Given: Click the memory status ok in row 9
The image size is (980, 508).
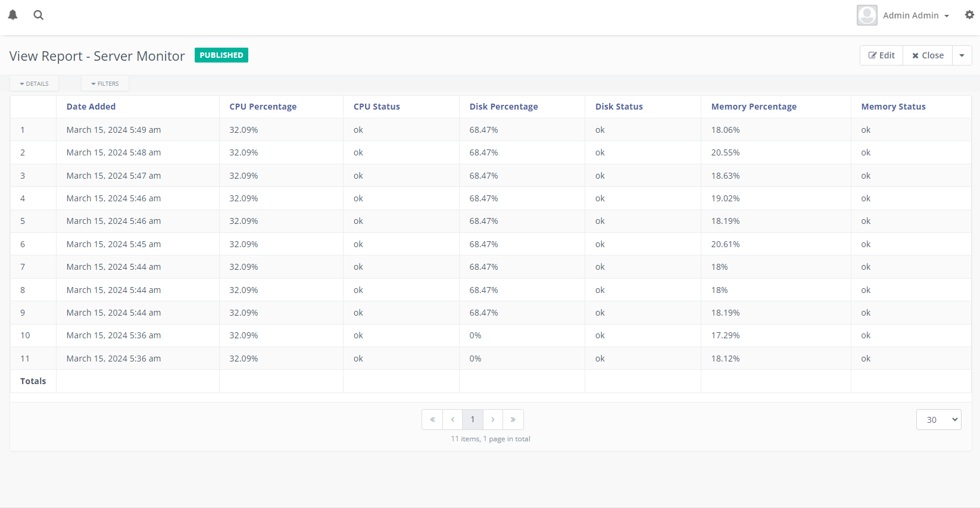Looking at the screenshot, I should point(866,313).
